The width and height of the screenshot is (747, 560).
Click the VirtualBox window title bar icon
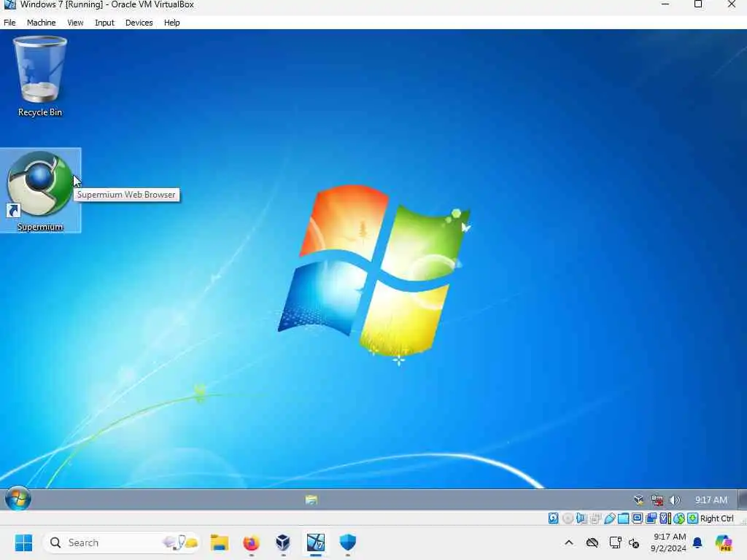click(9, 5)
